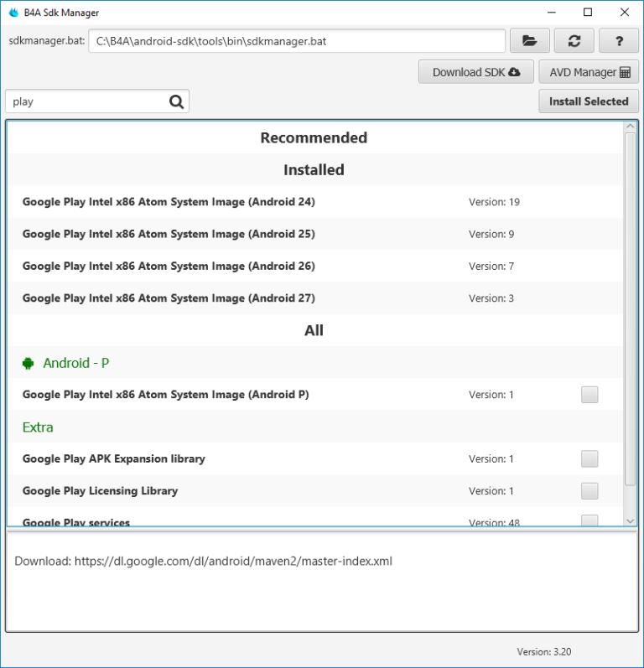This screenshot has height=668, width=644.
Task: Maximize the B4A Sdk Manager window
Action: pos(588,13)
